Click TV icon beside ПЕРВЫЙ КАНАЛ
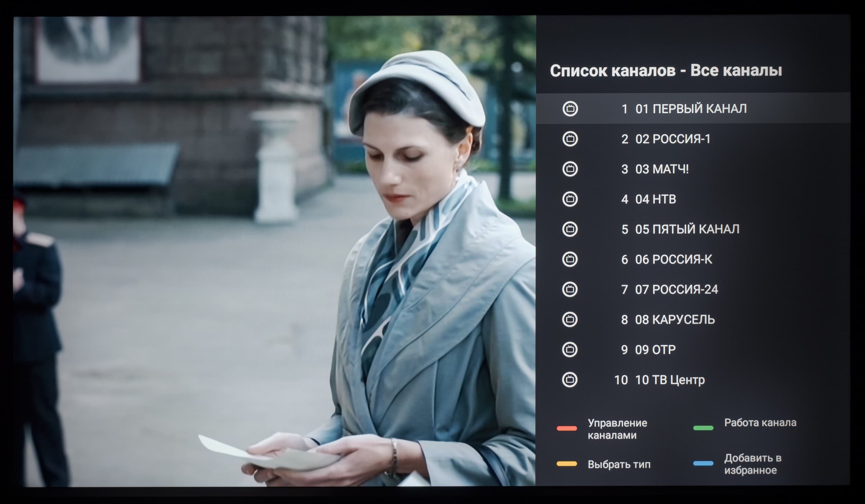 coord(570,109)
